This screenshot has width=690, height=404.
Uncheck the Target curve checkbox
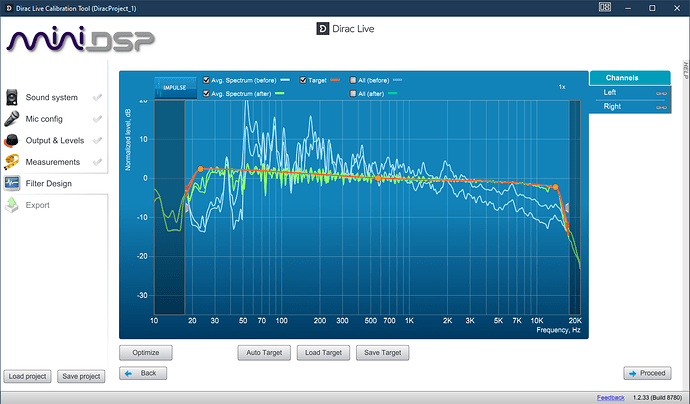[303, 80]
